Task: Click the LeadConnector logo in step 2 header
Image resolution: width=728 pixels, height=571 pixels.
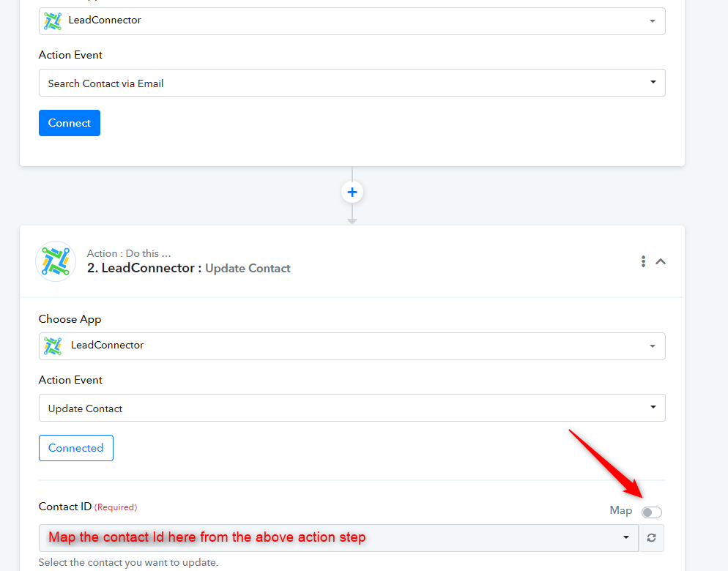Action: tap(56, 261)
